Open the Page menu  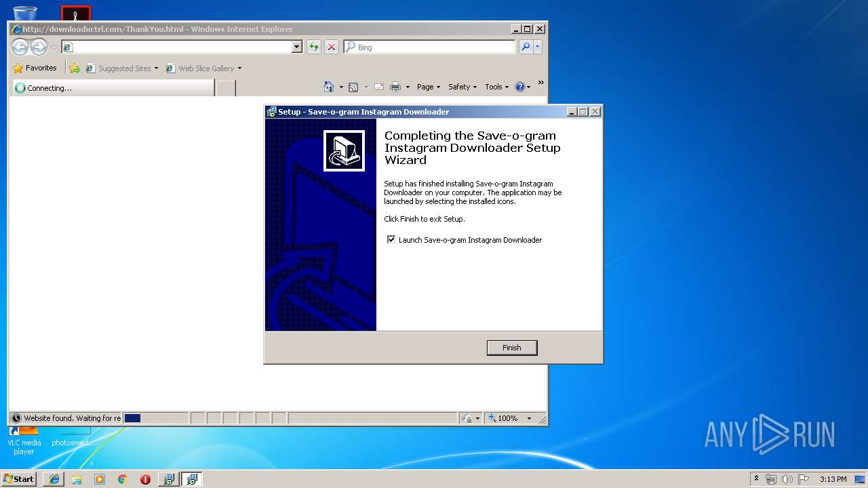(429, 87)
